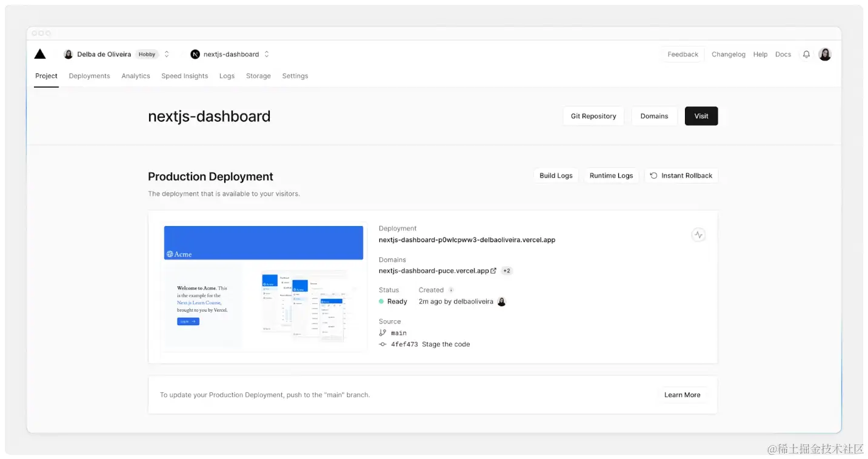Click the Learn More button

pyautogui.click(x=683, y=395)
